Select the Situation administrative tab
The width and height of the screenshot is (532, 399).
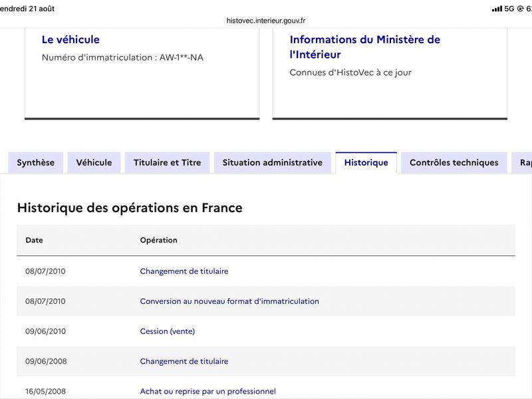coord(273,162)
